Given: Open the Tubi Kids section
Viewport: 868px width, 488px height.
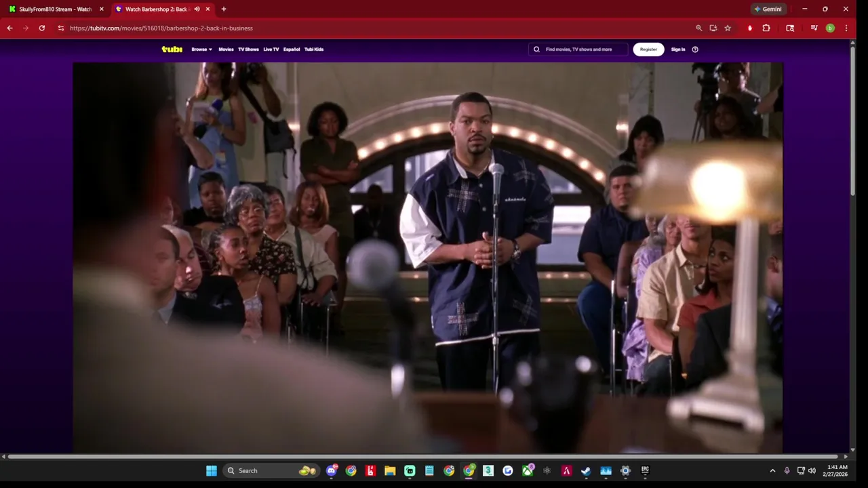Looking at the screenshot, I should pos(314,49).
